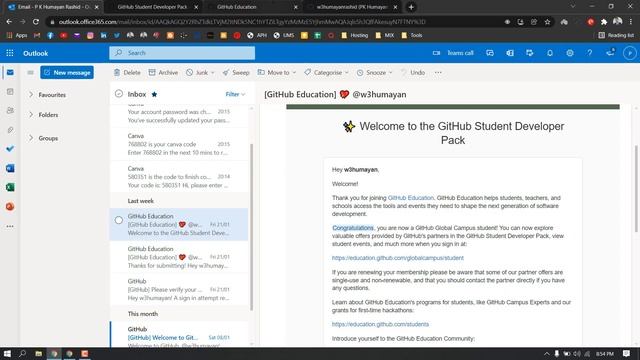Open more toolbar actions ellipsis
Screen dimensions: 640x360
click(438, 73)
